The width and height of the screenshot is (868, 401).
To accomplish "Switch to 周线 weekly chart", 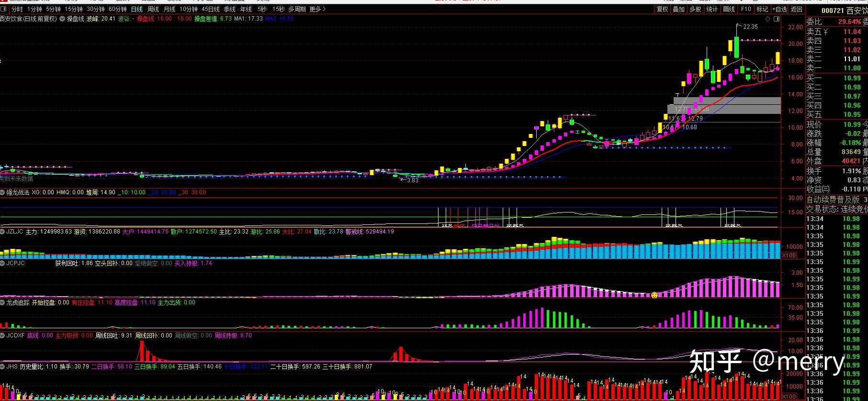I will click(x=153, y=10).
